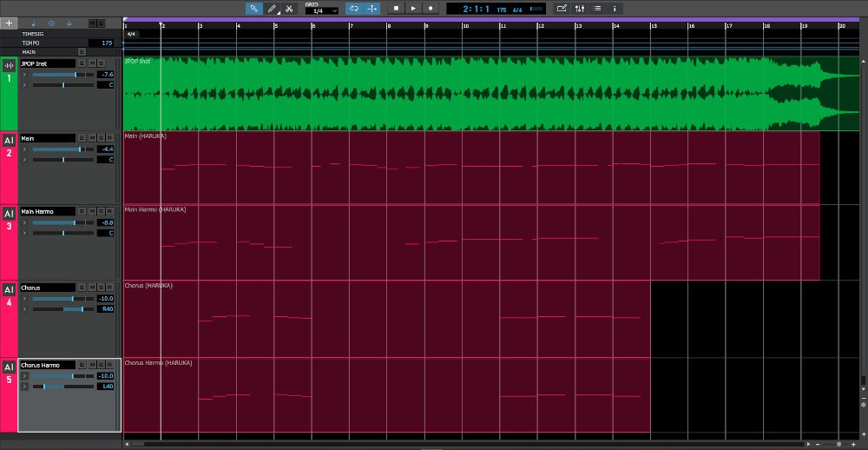Mute the Main Harmo track
Image resolution: width=868 pixels, height=450 pixels.
click(93, 211)
